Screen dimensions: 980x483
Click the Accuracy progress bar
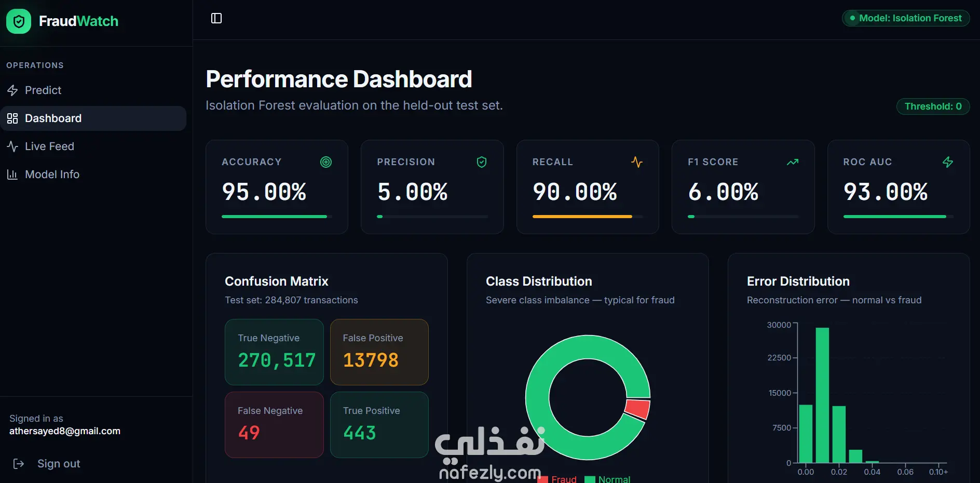(277, 217)
